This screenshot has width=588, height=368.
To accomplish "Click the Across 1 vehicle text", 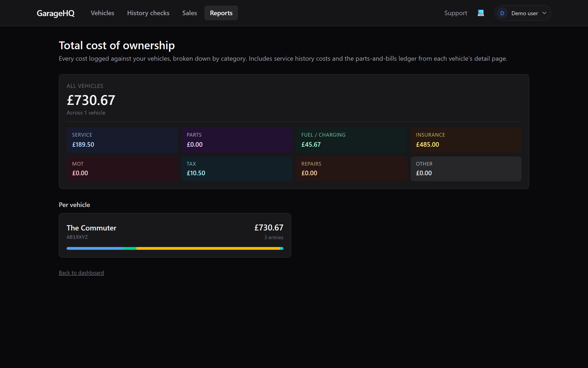I will [x=86, y=113].
